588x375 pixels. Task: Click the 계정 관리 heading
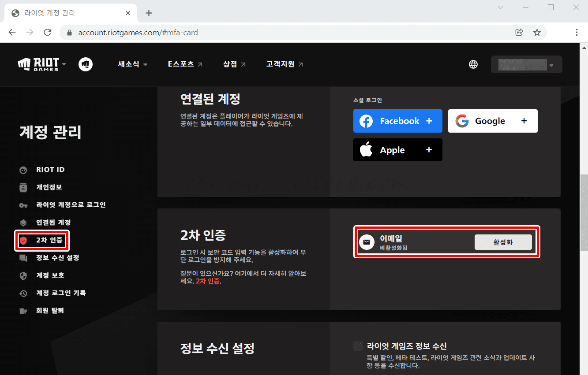50,132
